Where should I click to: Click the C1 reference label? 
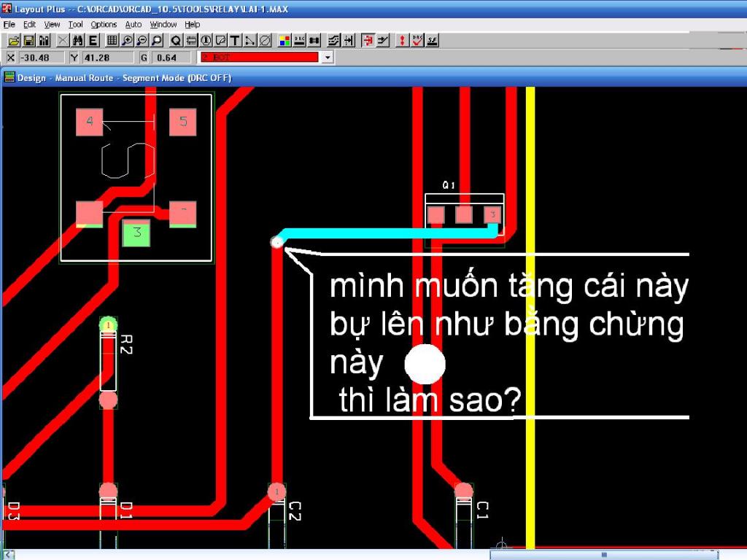[x=483, y=510]
